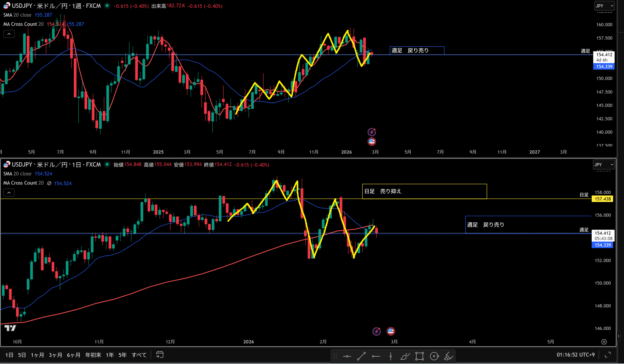Click the 01:16:52 UTC+9 timezone button

click(x=575, y=354)
